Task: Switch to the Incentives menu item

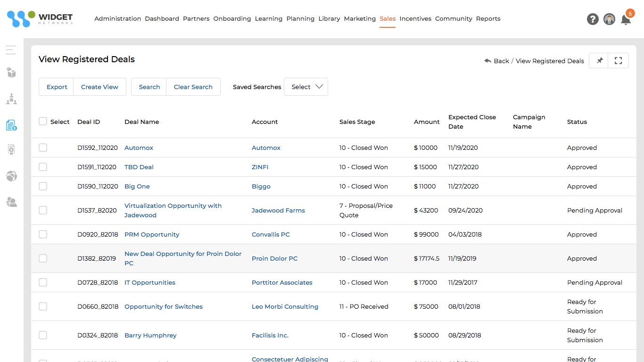Action: (x=415, y=19)
